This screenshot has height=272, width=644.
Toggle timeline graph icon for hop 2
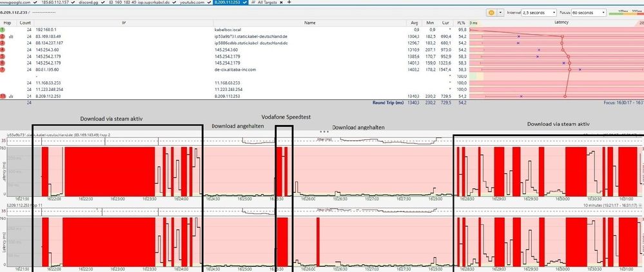[11, 37]
